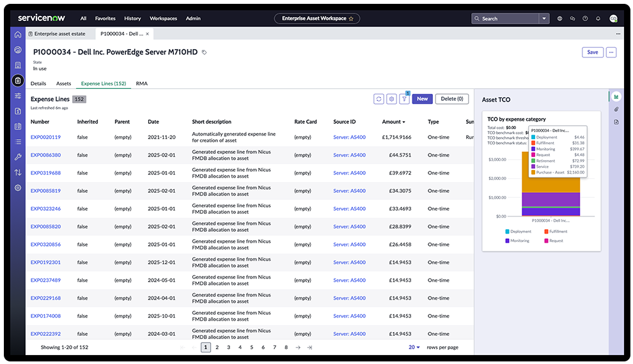Open expense line EXP0020119
This screenshot has width=633, height=364.
(45, 137)
